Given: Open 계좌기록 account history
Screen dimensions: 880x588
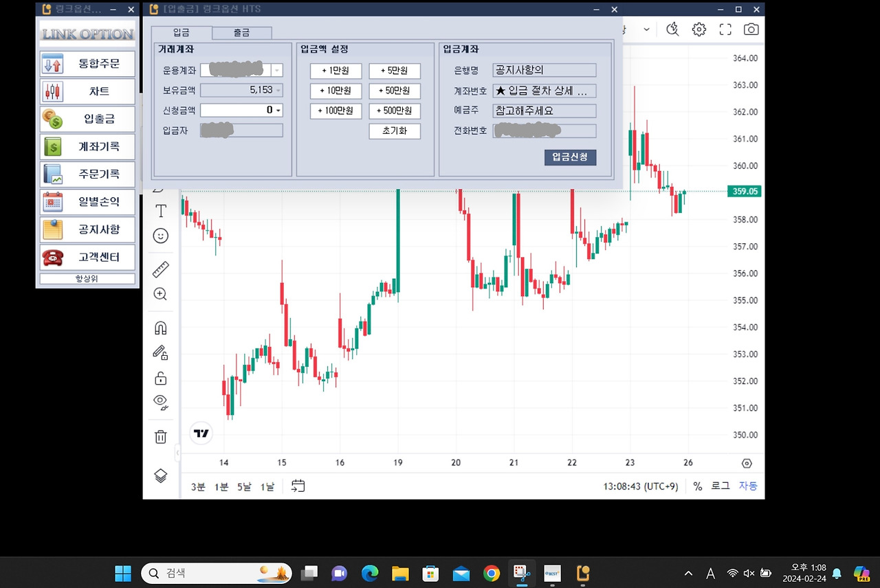Looking at the screenshot, I should coord(87,146).
